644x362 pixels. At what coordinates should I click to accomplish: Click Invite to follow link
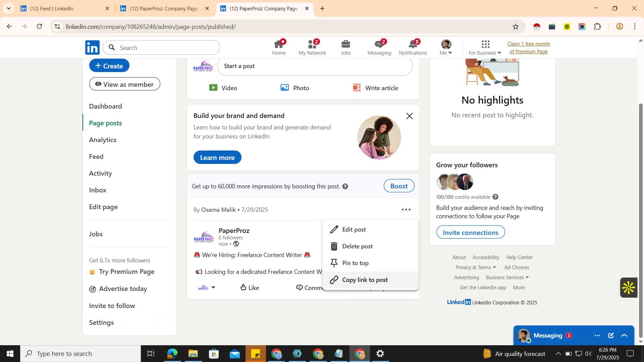tap(112, 306)
